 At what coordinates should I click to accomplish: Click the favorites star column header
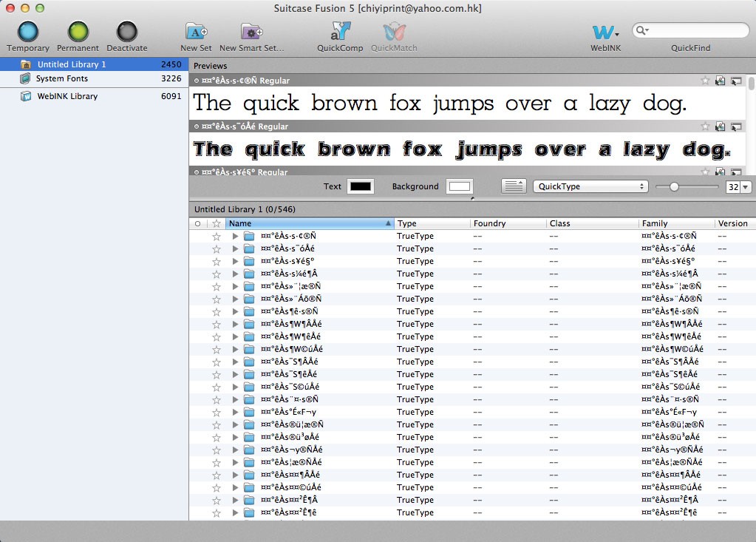click(x=217, y=223)
